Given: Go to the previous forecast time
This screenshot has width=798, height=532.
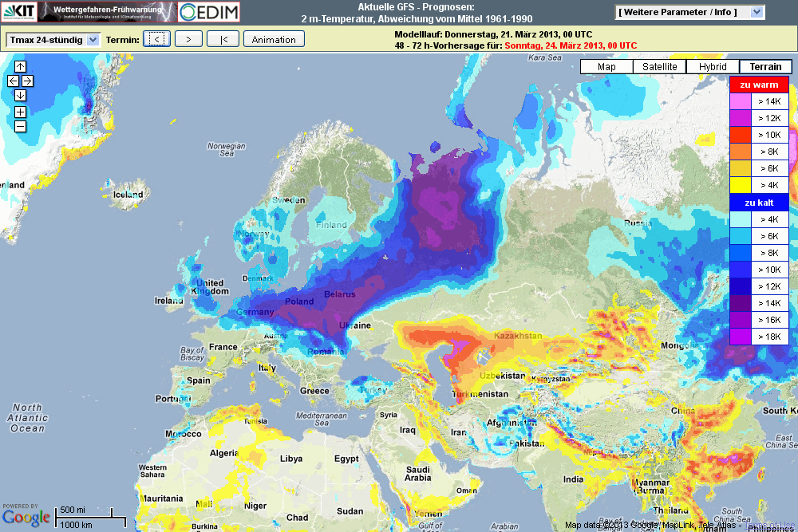Looking at the screenshot, I should pyautogui.click(x=157, y=39).
